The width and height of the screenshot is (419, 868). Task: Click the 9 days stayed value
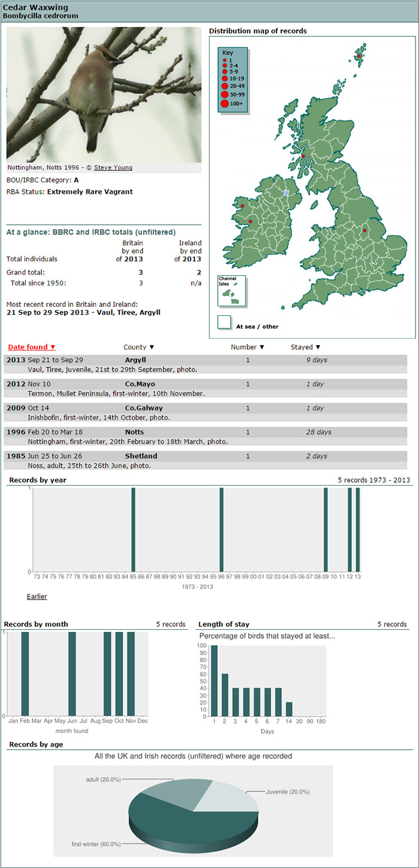coord(317,360)
